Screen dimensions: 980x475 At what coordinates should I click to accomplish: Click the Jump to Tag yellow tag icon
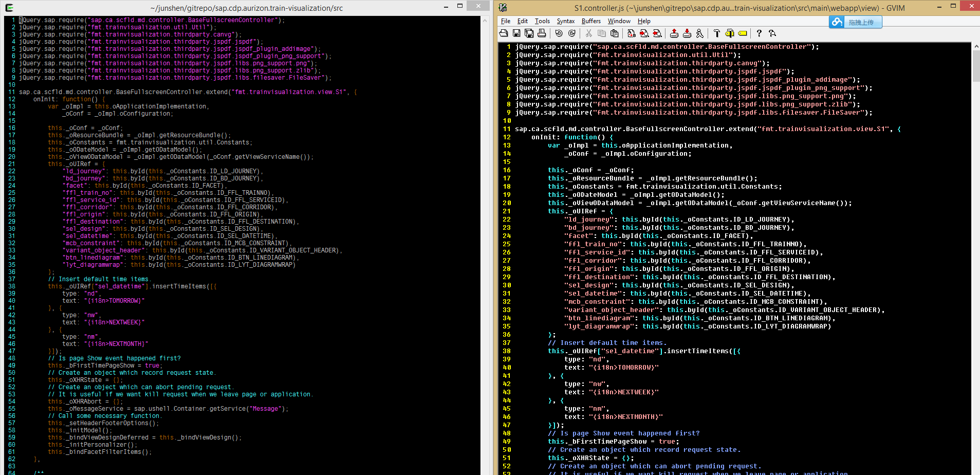(742, 33)
